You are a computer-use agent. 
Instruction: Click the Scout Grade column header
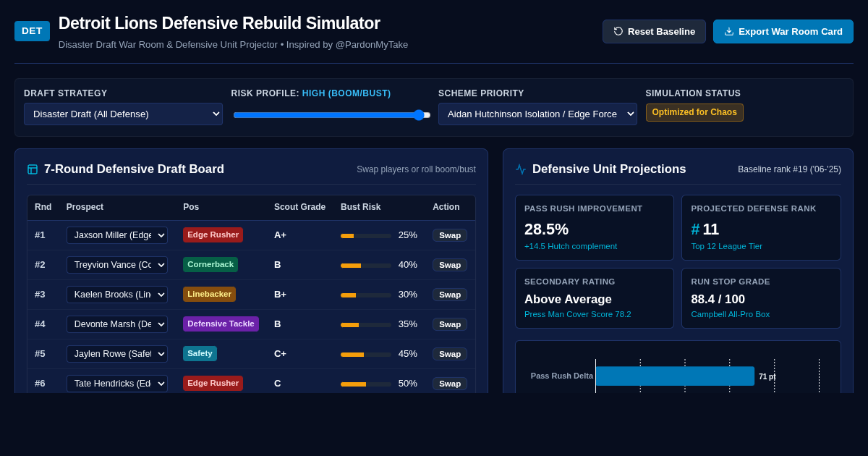tap(299, 207)
